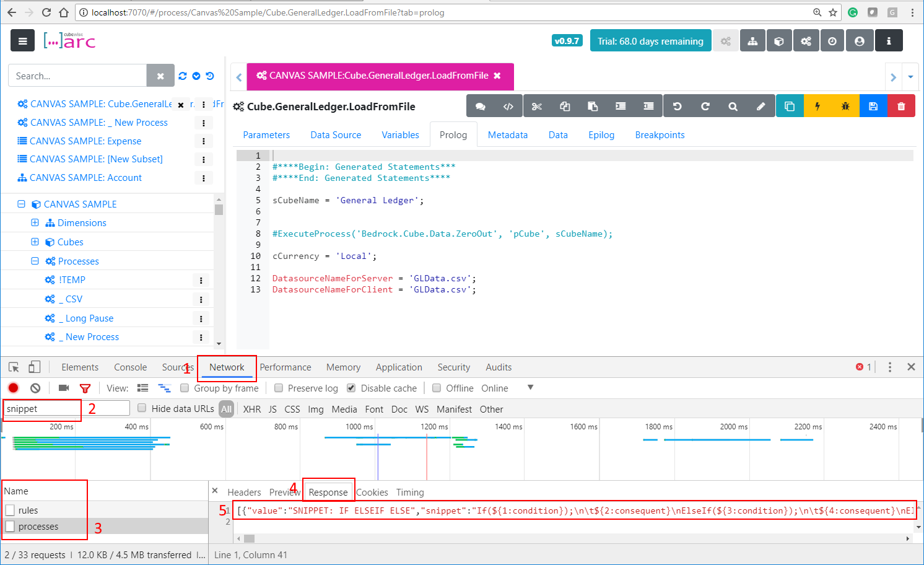Viewport: 924px width, 565px height.
Task: Indent the selected code lines
Action: pos(621,106)
